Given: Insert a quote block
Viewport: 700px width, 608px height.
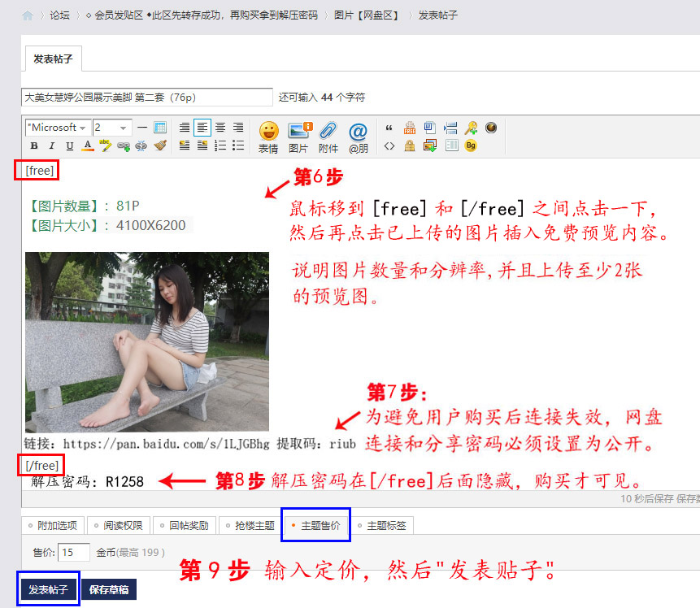Looking at the screenshot, I should [389, 128].
